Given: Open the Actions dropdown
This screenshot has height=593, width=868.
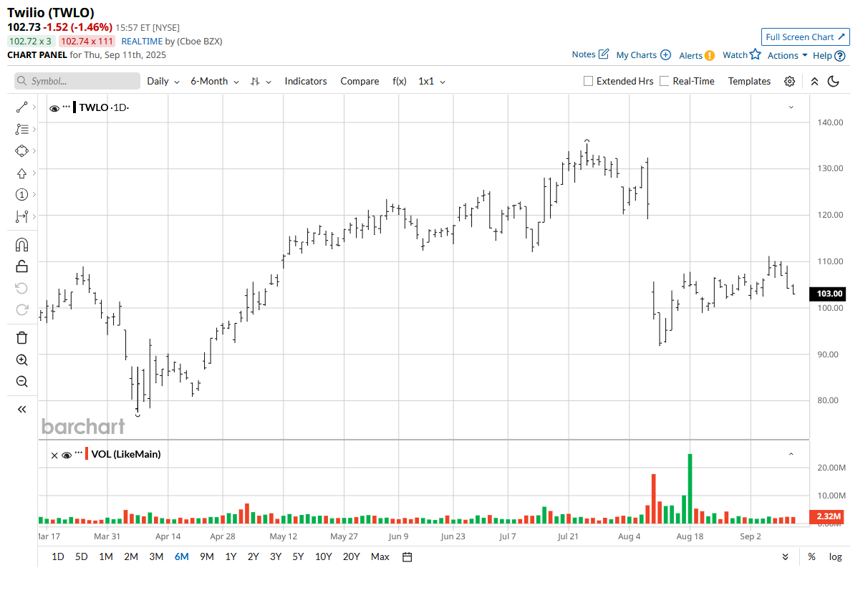Looking at the screenshot, I should coord(788,55).
